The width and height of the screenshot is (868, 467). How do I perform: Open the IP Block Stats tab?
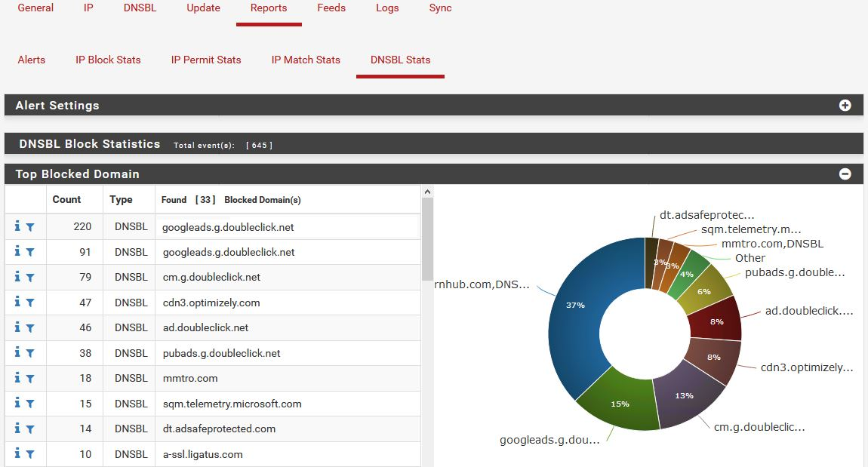tap(108, 60)
